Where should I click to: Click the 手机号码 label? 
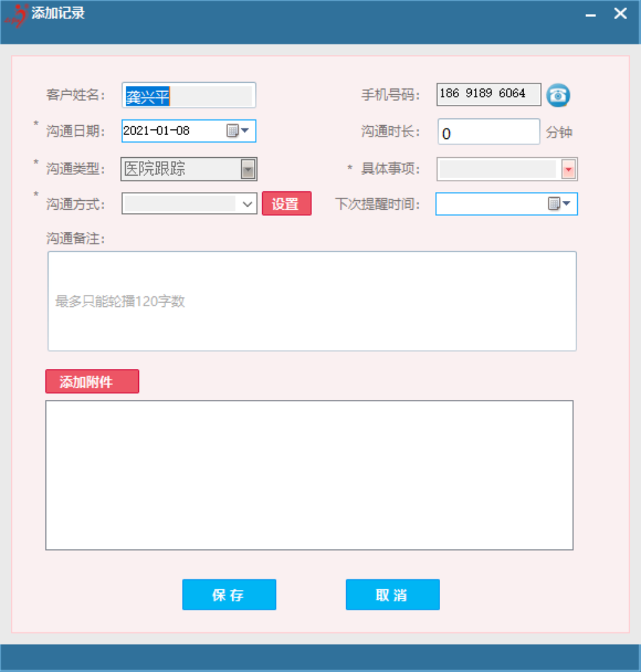coord(390,95)
